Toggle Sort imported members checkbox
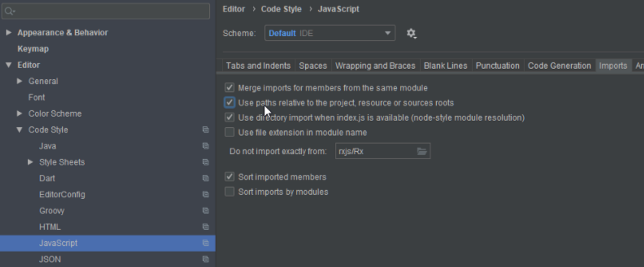The image size is (644, 267). coord(230,177)
